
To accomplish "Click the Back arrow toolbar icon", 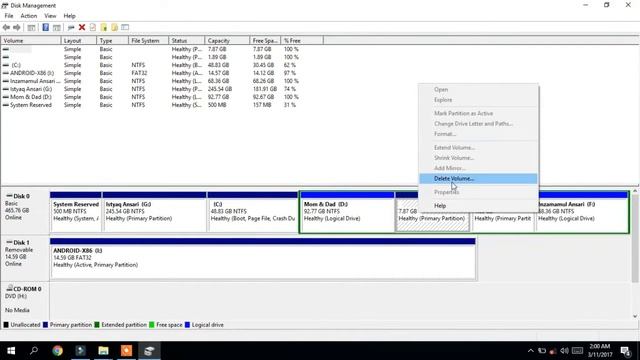I will tap(6, 27).
